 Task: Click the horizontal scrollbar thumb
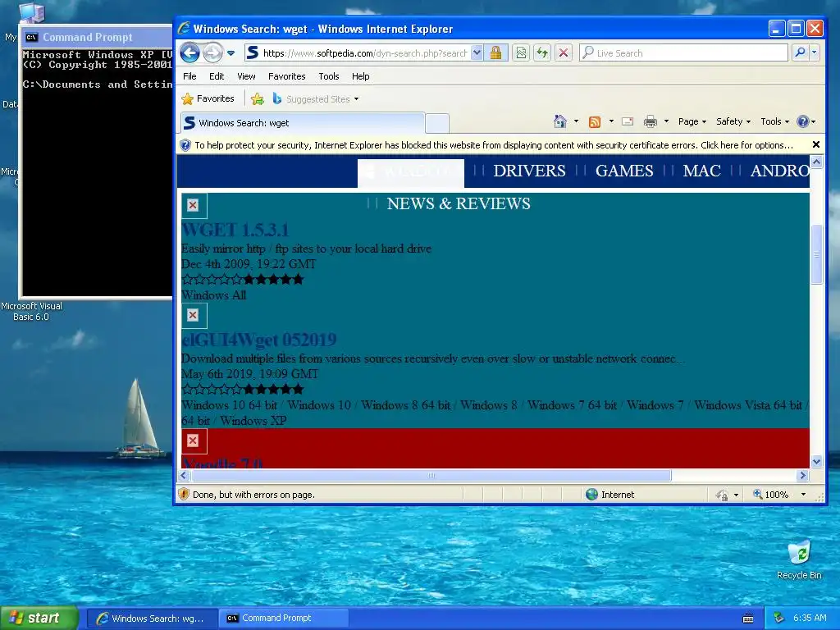431,475
